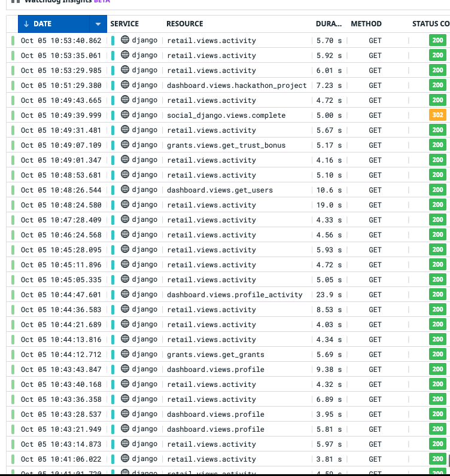Click the SERVICE column header
This screenshot has width=450, height=476.
[124, 24]
